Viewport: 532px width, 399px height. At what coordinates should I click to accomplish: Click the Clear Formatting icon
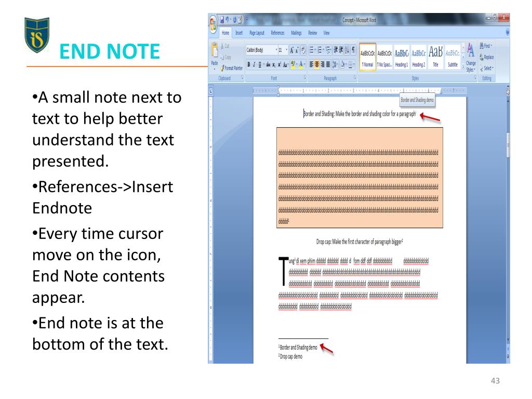pyautogui.click(x=303, y=50)
